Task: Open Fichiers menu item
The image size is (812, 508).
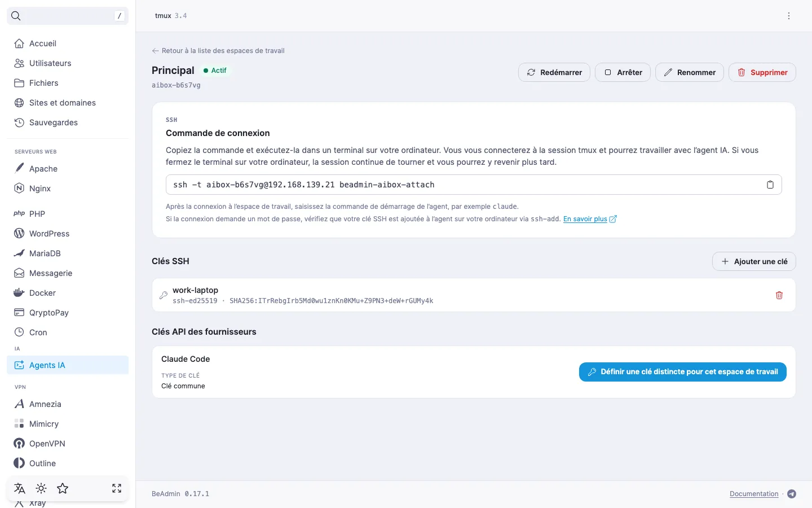Action: pos(68,83)
